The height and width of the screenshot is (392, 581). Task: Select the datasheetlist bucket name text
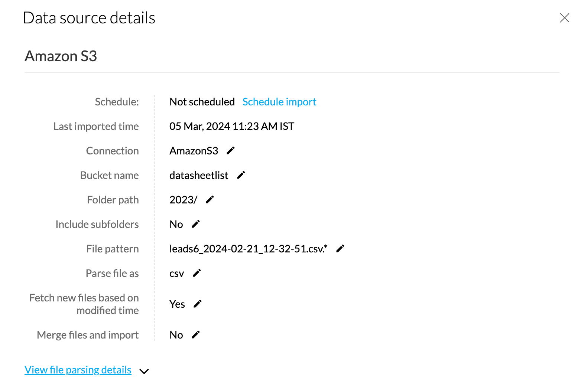199,175
